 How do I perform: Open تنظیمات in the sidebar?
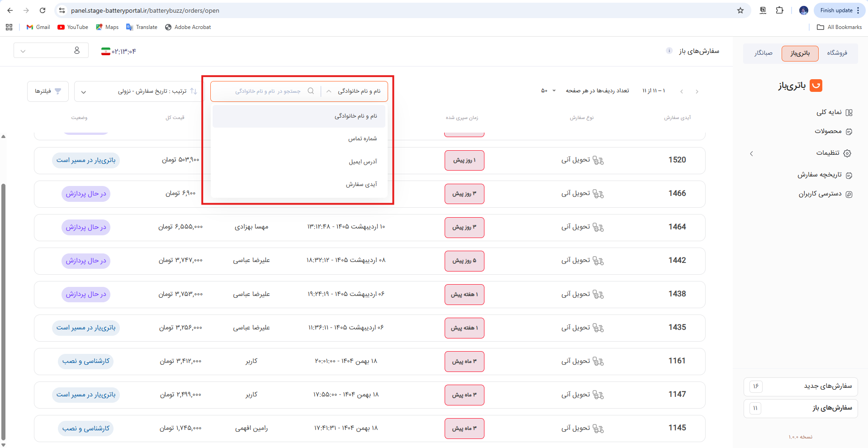point(834,153)
